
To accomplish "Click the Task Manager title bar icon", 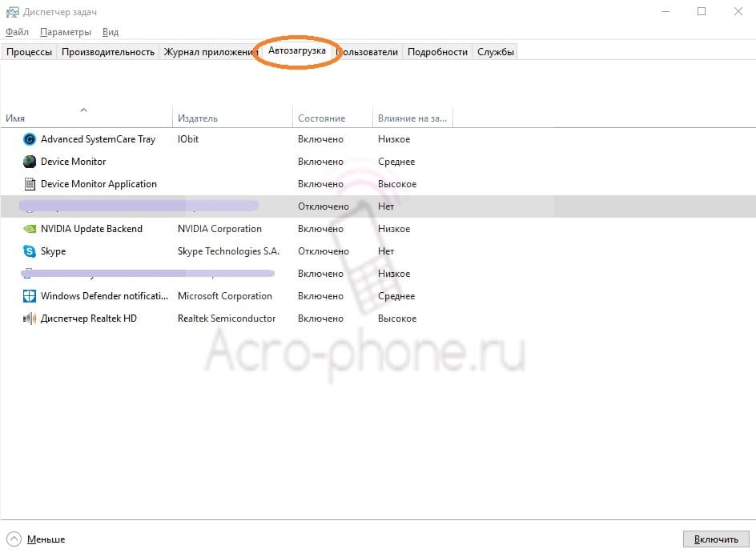I will (x=13, y=12).
